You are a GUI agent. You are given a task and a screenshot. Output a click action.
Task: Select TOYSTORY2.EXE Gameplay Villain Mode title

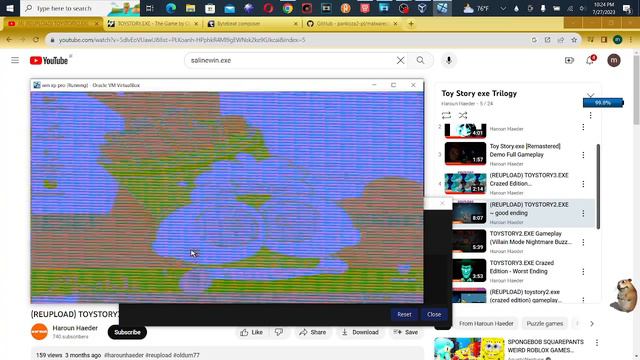pos(531,238)
